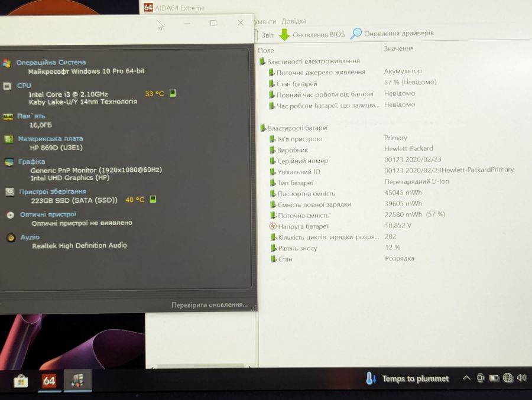Click the Графіка monitor icon
Image resolution: width=532 pixels, height=400 pixels.
(x=9, y=162)
